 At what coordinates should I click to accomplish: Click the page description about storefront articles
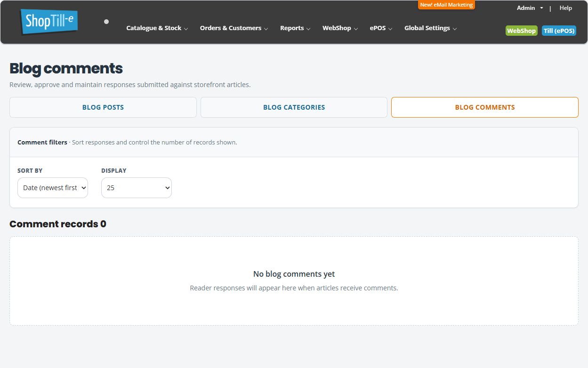pyautogui.click(x=130, y=85)
